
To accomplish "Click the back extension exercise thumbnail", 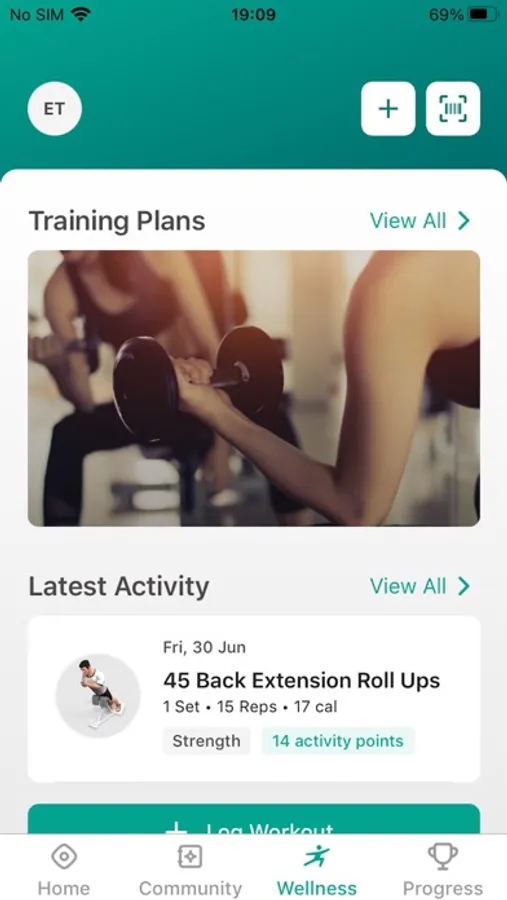I will point(98,696).
